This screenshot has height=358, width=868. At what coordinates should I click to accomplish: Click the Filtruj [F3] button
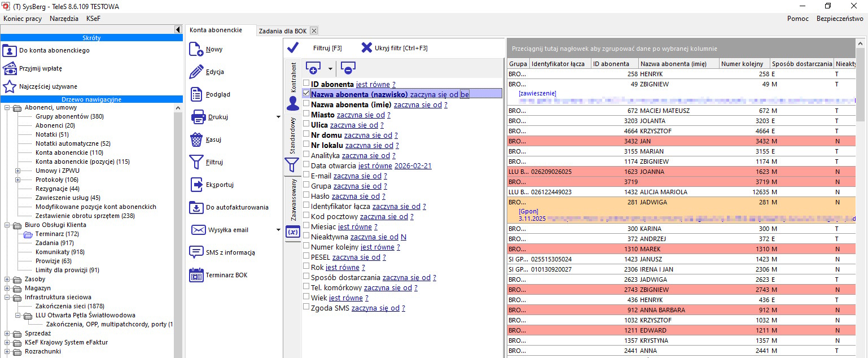pos(327,48)
